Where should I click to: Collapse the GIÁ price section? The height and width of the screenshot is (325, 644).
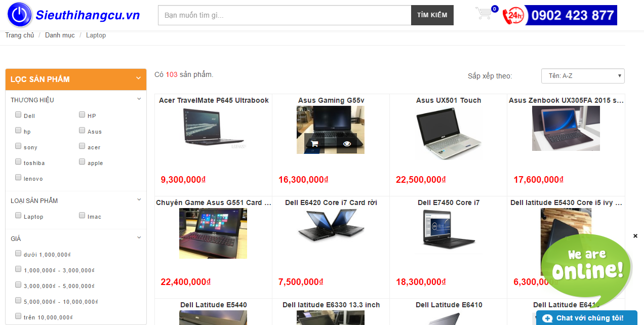pyautogui.click(x=139, y=237)
